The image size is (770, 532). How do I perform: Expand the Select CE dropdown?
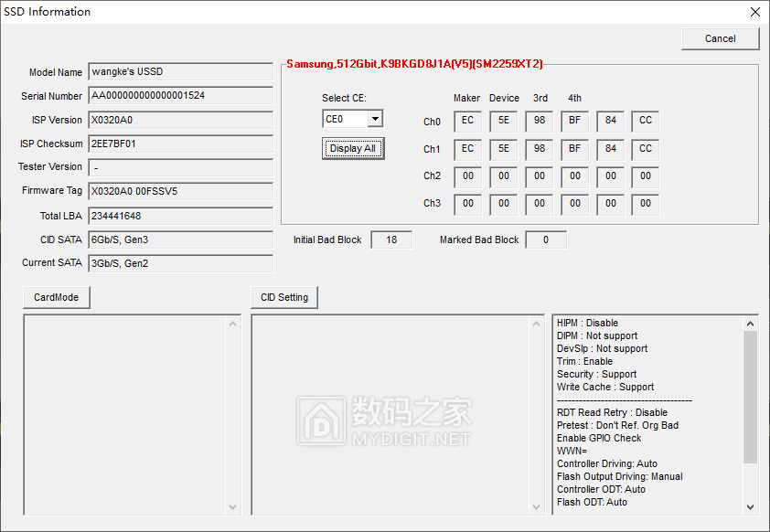click(375, 119)
